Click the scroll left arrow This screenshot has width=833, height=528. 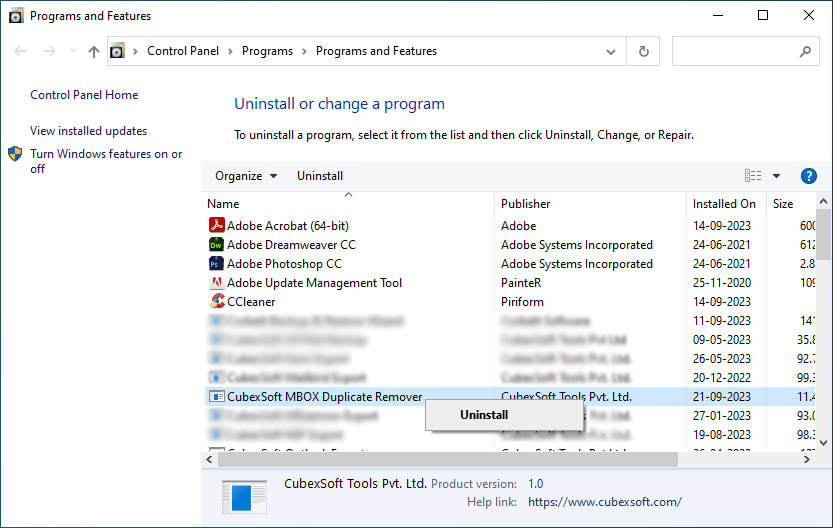tap(209, 459)
